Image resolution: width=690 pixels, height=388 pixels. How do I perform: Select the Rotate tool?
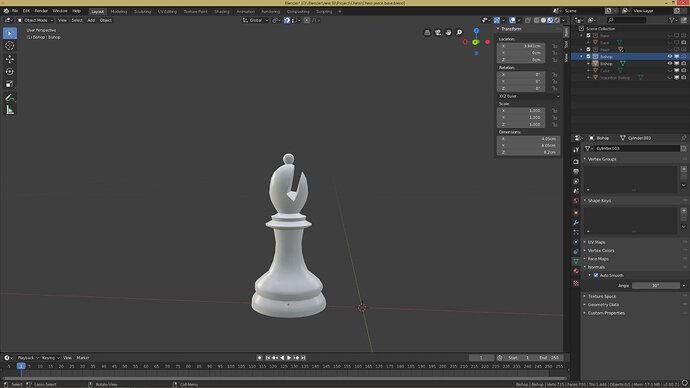[10, 71]
